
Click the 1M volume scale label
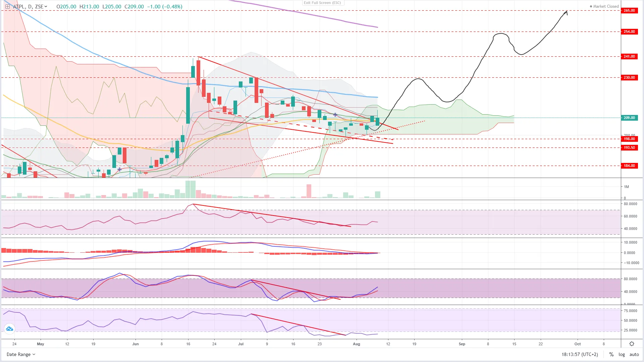click(x=626, y=187)
